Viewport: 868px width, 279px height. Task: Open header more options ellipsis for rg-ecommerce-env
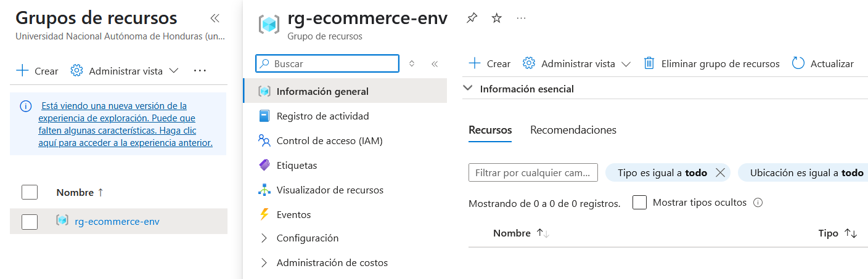tap(522, 18)
